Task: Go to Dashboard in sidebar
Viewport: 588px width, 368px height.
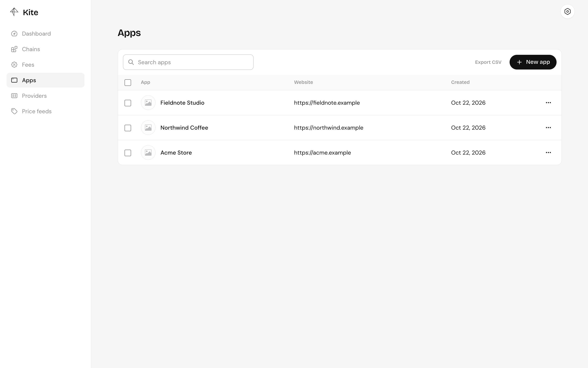Action: pyautogui.click(x=46, y=34)
